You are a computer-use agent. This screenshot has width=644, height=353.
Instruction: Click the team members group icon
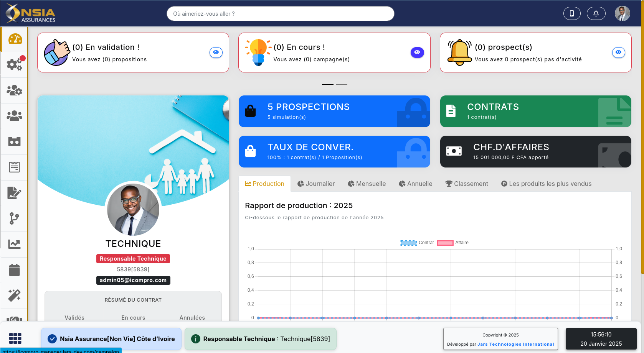pos(14,116)
